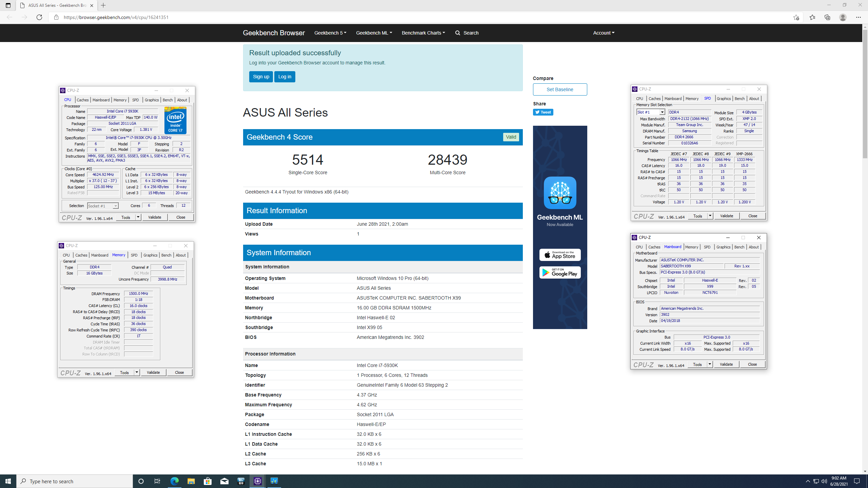
Task: Expand the Geekbench 5 dropdown menu
Action: [x=330, y=33]
